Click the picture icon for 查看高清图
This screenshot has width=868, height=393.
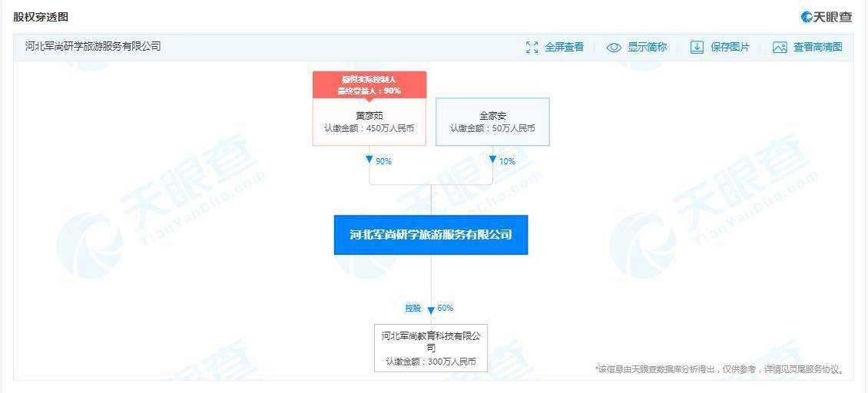pos(780,48)
